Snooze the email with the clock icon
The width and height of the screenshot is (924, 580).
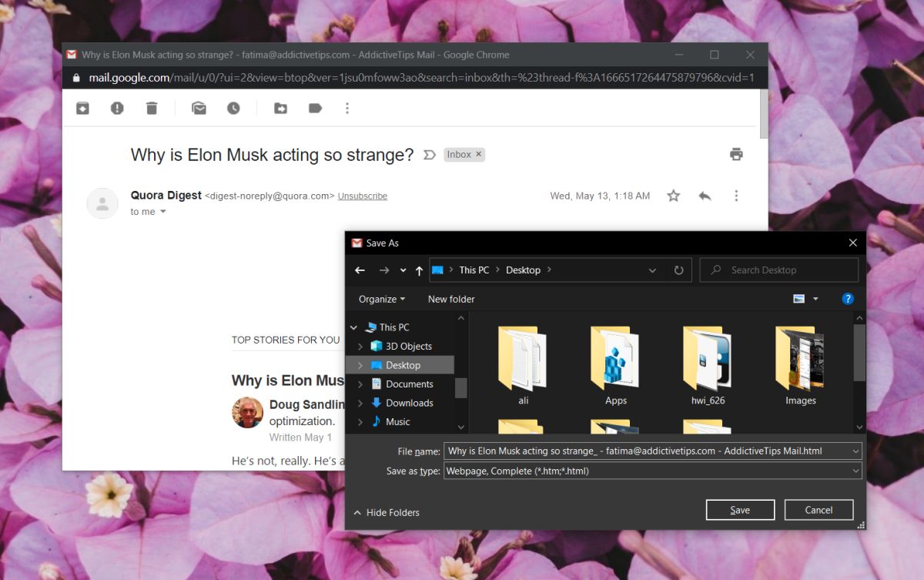coord(233,109)
